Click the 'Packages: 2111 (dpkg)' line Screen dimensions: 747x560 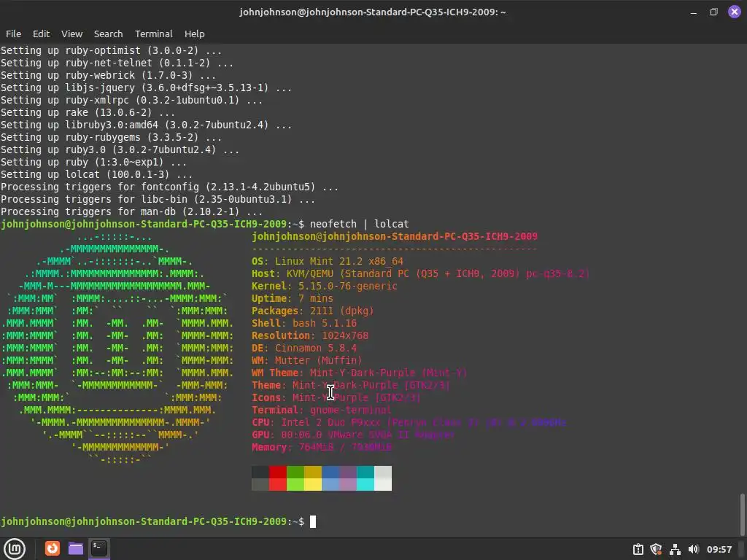tap(312, 311)
